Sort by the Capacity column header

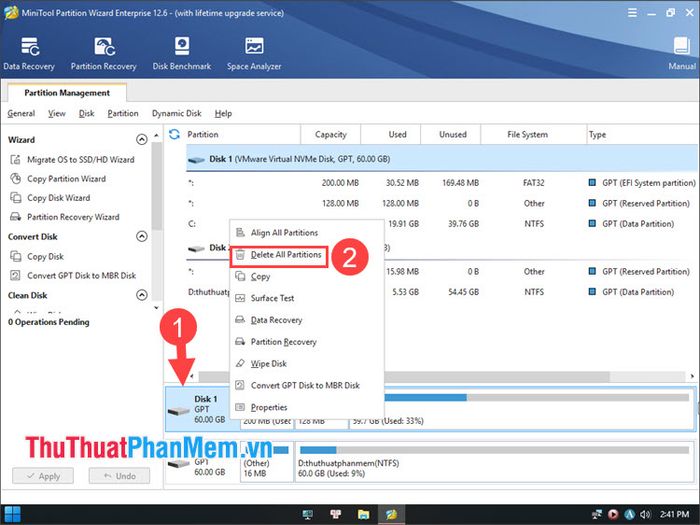point(330,134)
